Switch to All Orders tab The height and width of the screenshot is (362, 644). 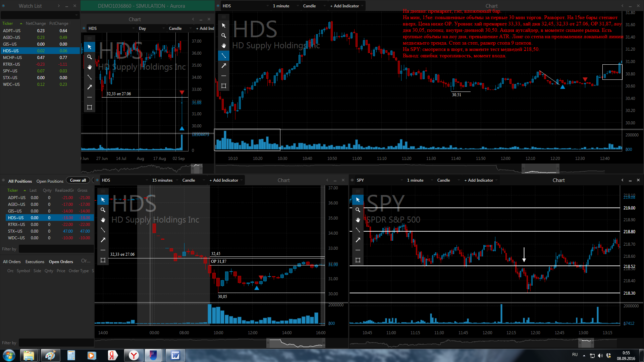pos(12,261)
